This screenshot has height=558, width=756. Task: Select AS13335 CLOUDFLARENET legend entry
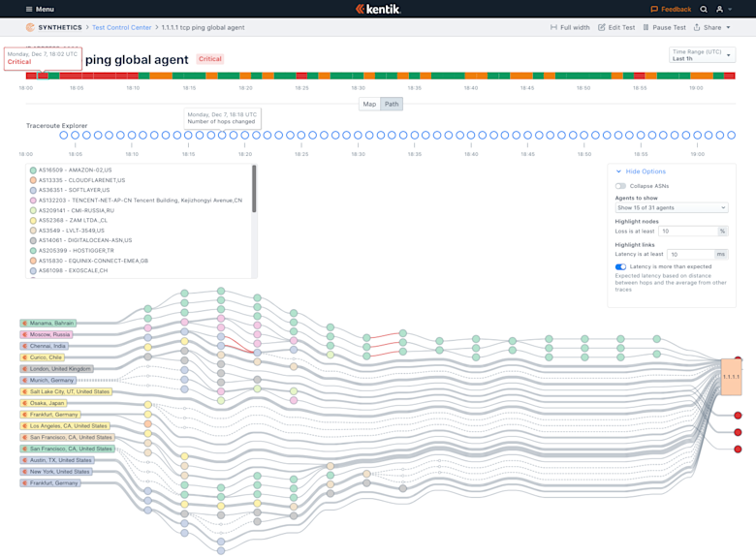click(x=78, y=180)
